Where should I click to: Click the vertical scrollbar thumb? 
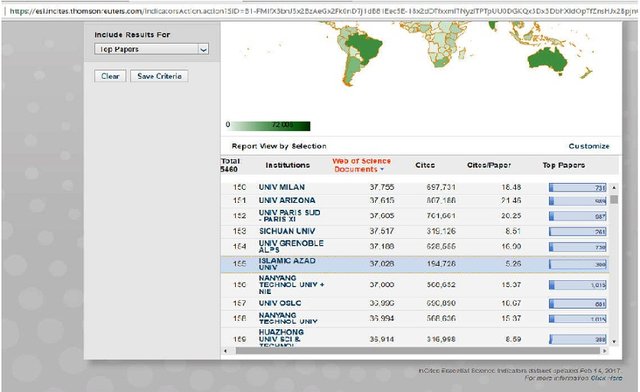click(614, 200)
